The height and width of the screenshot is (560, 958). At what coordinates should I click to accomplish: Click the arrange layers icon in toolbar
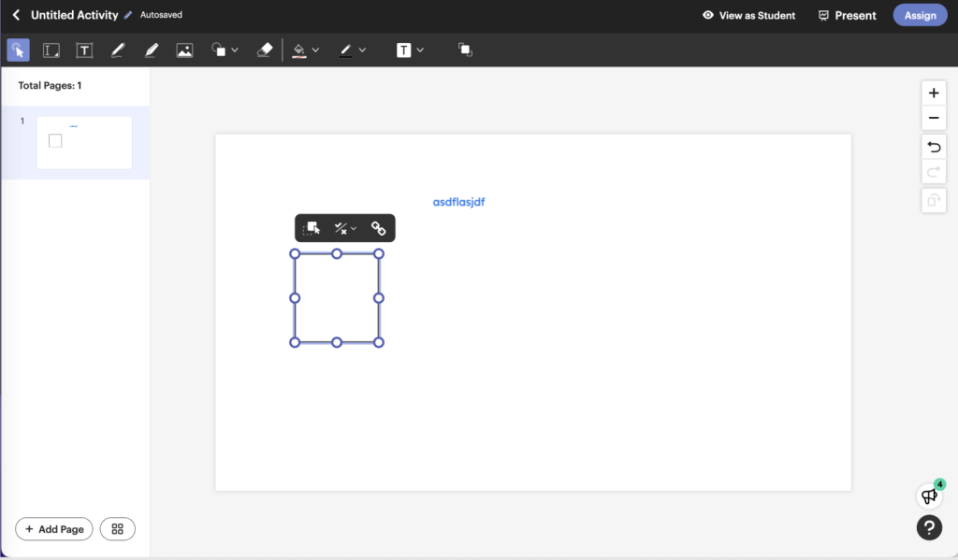465,50
